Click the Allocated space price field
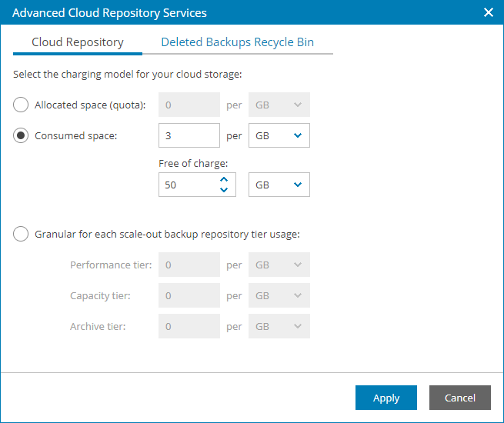This screenshot has height=423, width=504. 189,105
